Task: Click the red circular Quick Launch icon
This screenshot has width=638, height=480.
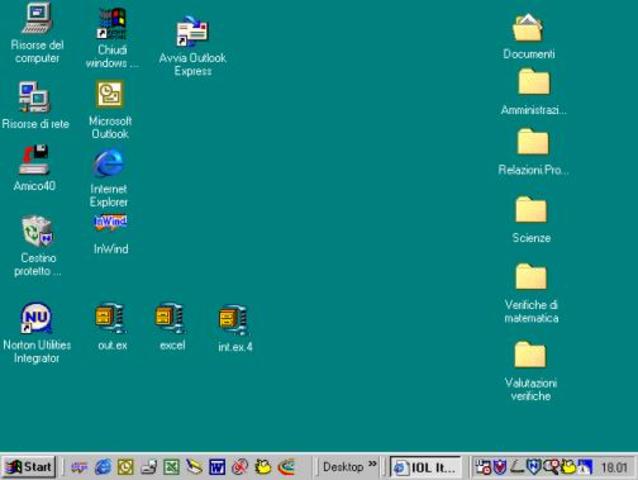Action: point(240,467)
